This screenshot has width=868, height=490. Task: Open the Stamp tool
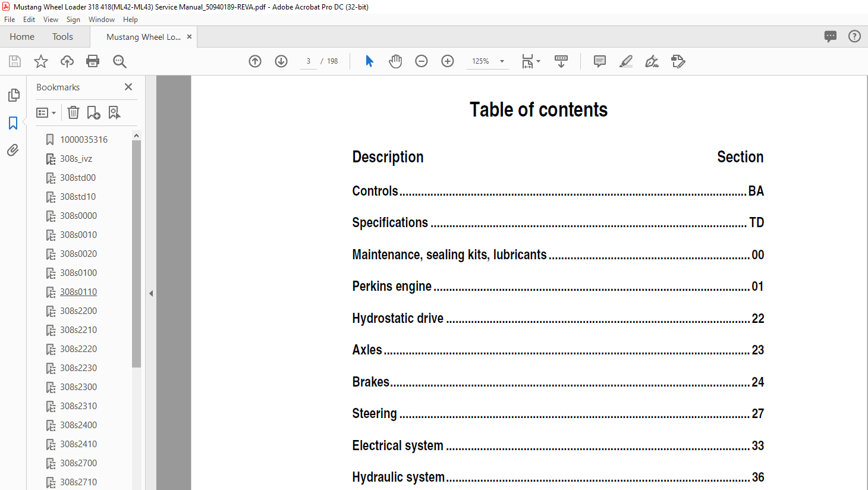[x=678, y=61]
